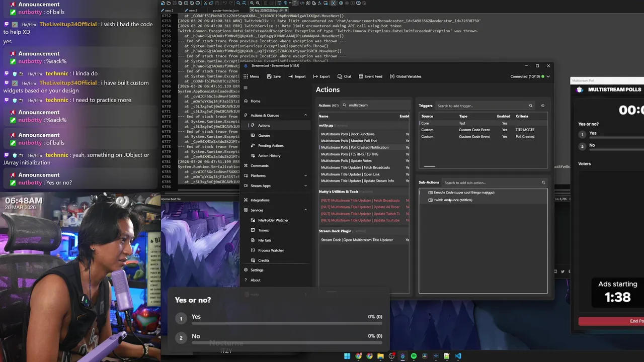Open the Home page in sidebar
The width and height of the screenshot is (644, 362).
[276, 101]
